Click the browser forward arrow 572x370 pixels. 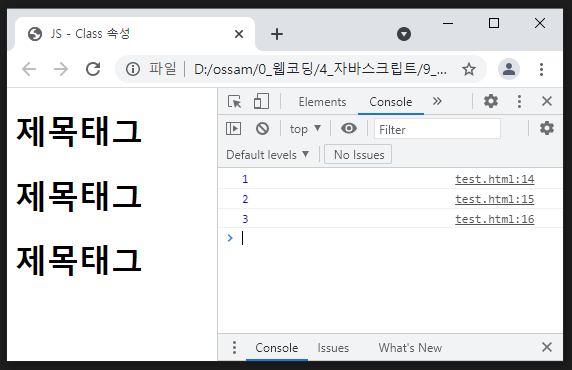(x=61, y=69)
